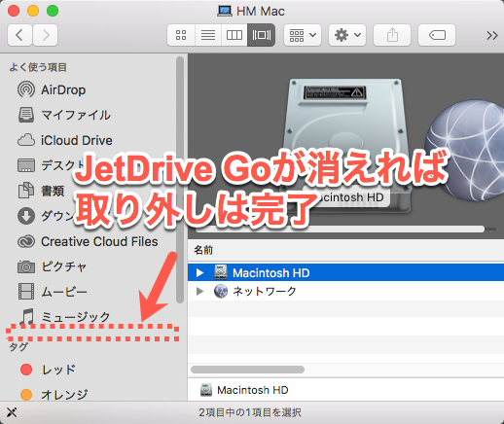Click the Share toolbar button
Image resolution: width=504 pixels, height=424 pixels.
tap(392, 35)
